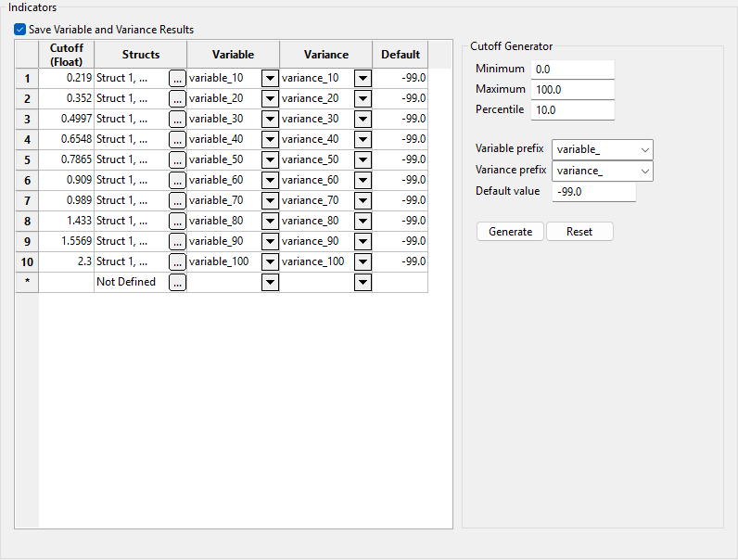Click Structs ellipsis button in row 2

click(177, 98)
